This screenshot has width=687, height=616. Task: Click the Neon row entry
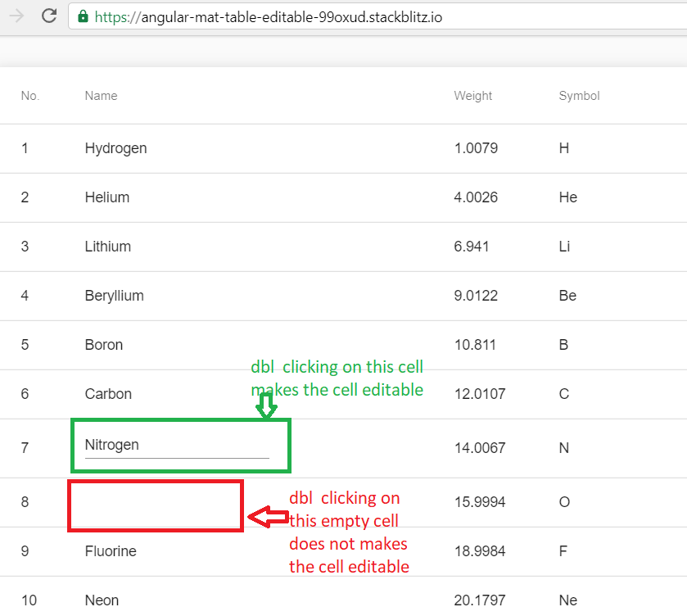(102, 600)
